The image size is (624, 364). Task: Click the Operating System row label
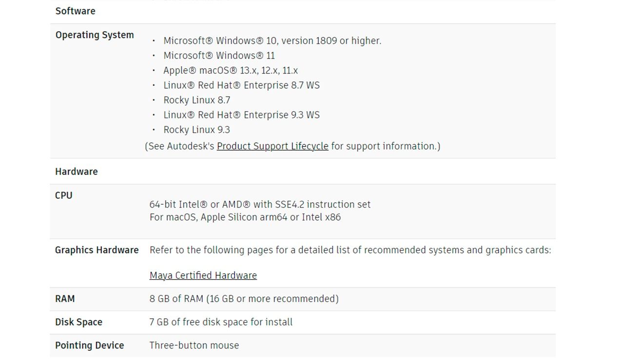click(x=94, y=35)
